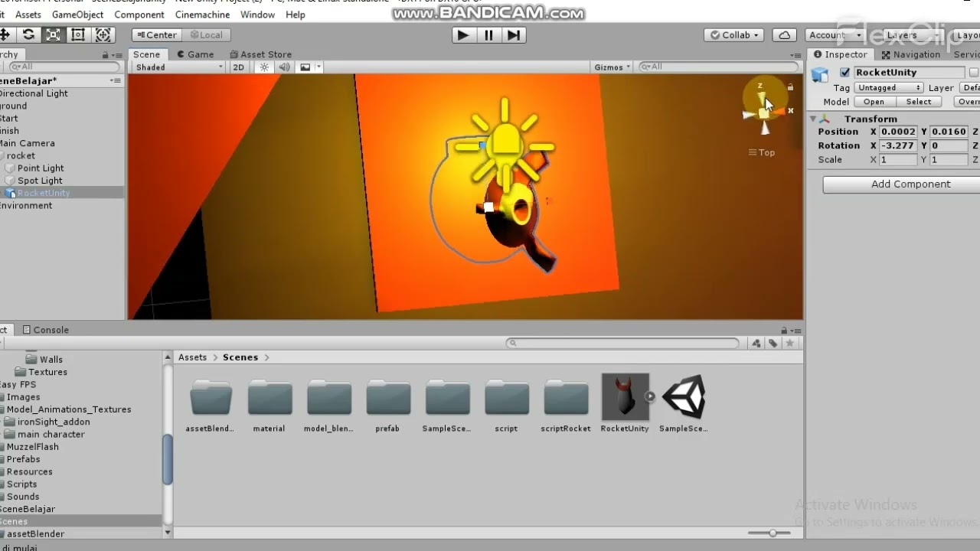
Task: Click the Model Select button
Action: coord(919,102)
